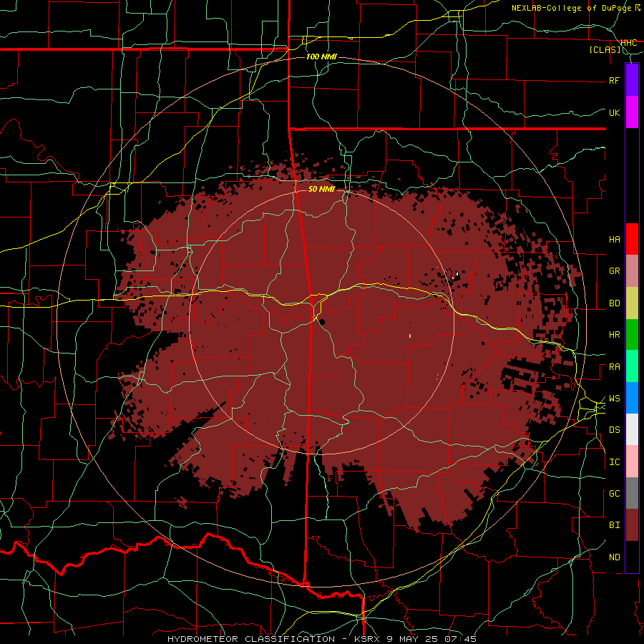Click the [CLAS] units label
This screenshot has height=644, width=644.
(605, 50)
